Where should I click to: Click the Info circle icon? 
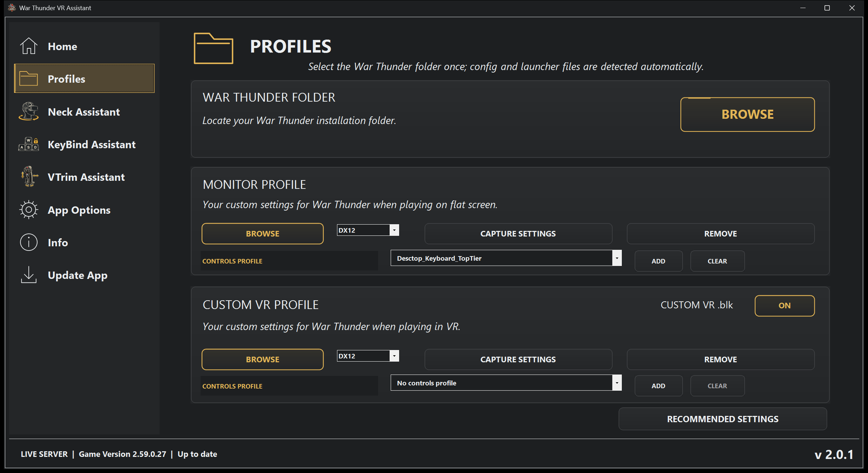pyautogui.click(x=28, y=242)
